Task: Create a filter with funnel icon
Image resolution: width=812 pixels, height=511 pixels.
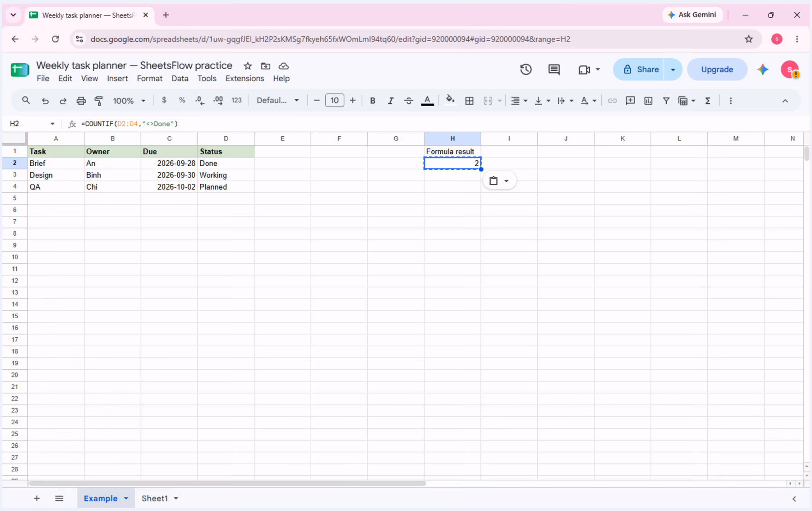Action: (666, 101)
